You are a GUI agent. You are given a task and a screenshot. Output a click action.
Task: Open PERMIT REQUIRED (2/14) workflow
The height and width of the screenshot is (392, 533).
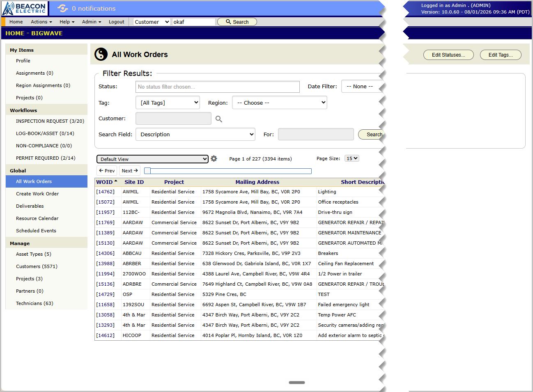(x=46, y=158)
